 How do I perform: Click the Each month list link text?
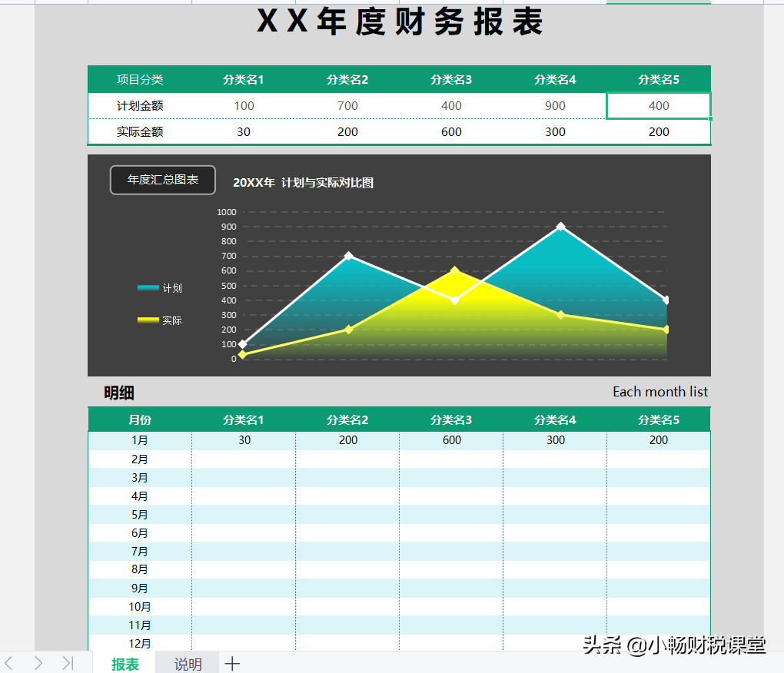pos(659,392)
